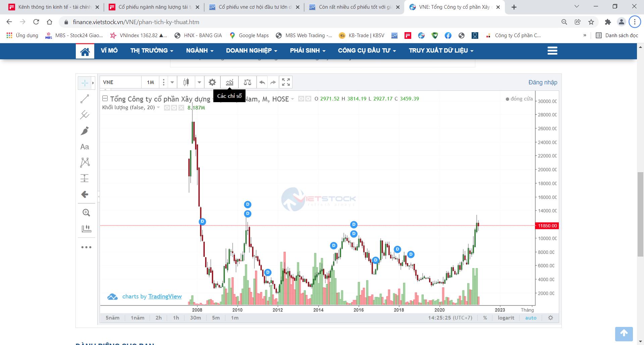This screenshot has height=345, width=644.
Task: Click the Đăng nhập login link
Action: (542, 82)
